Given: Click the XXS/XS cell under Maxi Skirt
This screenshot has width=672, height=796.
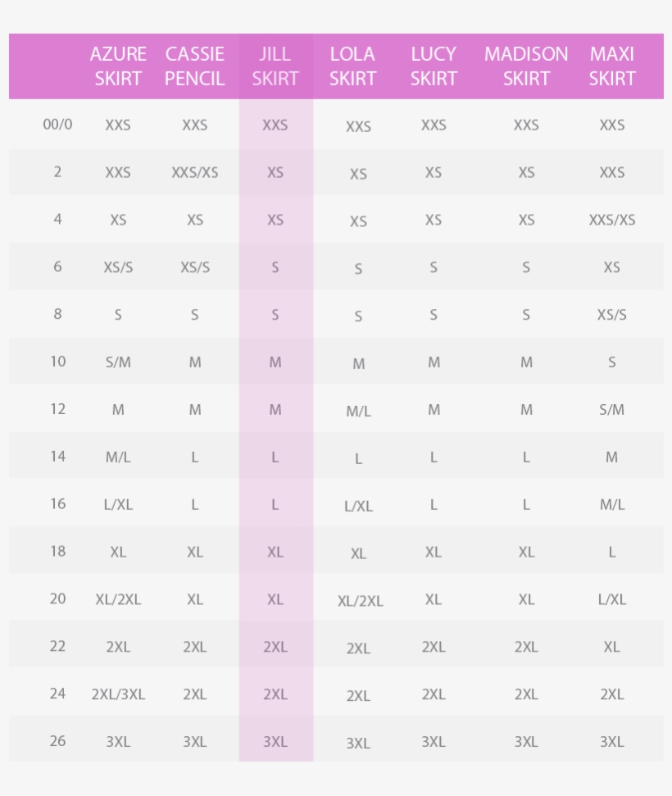Looking at the screenshot, I should coord(612,221).
